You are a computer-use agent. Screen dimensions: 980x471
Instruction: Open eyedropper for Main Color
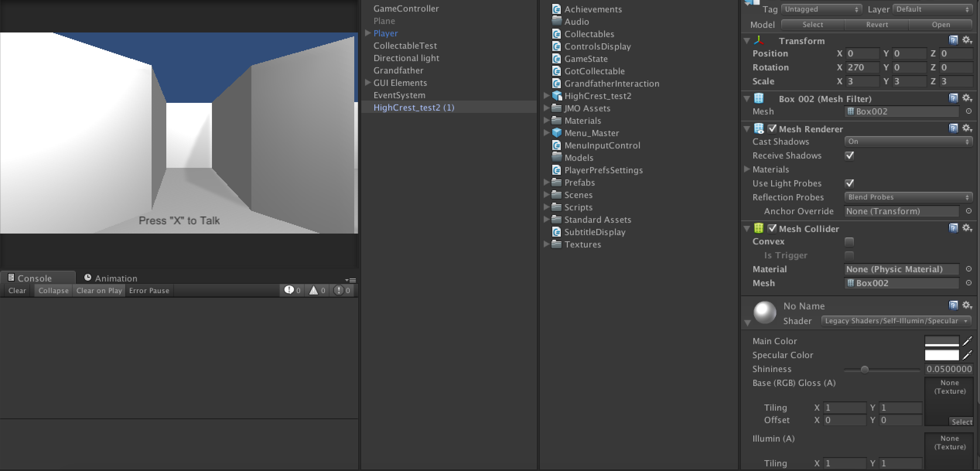point(967,341)
